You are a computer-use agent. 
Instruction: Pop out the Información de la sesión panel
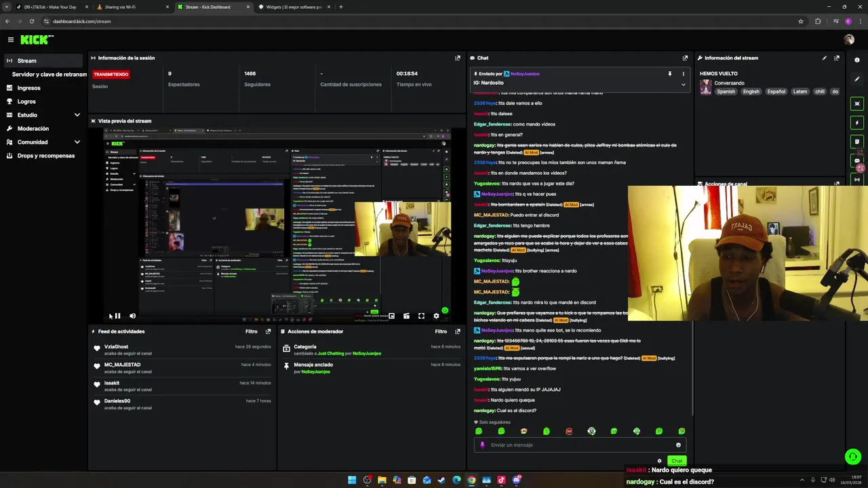point(457,58)
